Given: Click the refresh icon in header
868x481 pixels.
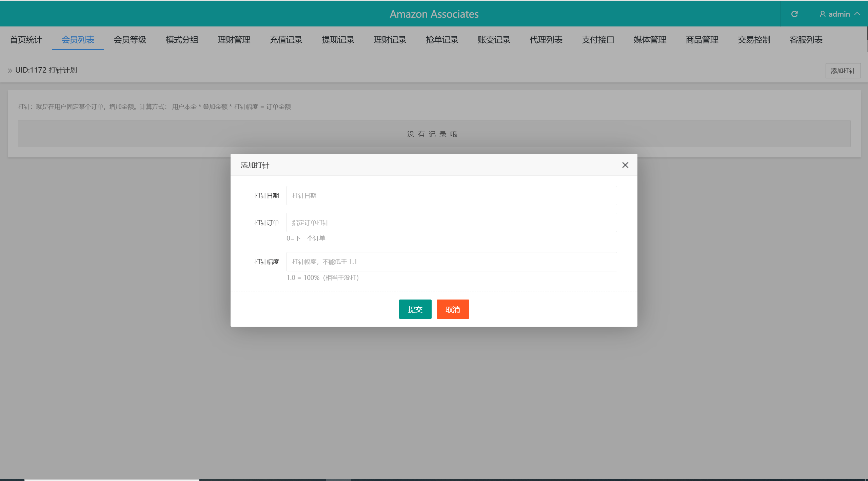Looking at the screenshot, I should pos(794,14).
